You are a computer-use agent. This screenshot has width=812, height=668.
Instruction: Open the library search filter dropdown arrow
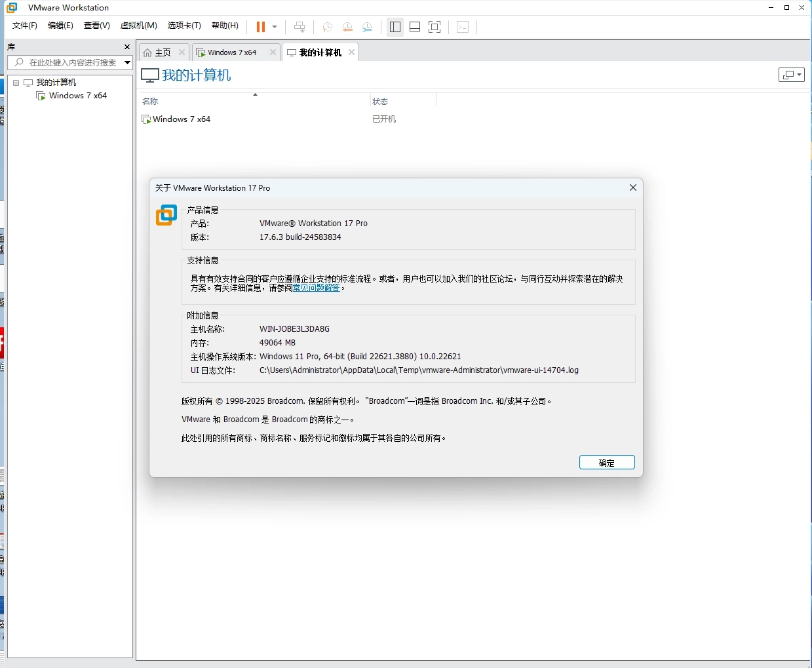(128, 62)
